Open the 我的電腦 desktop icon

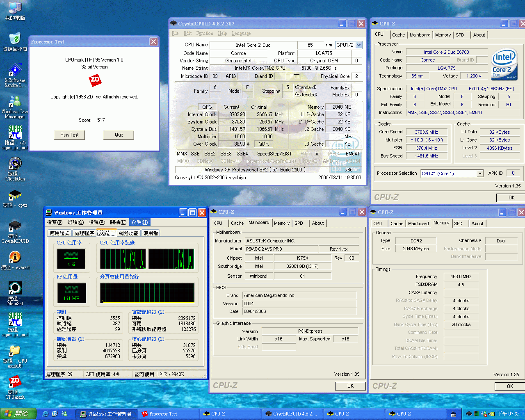(15, 11)
